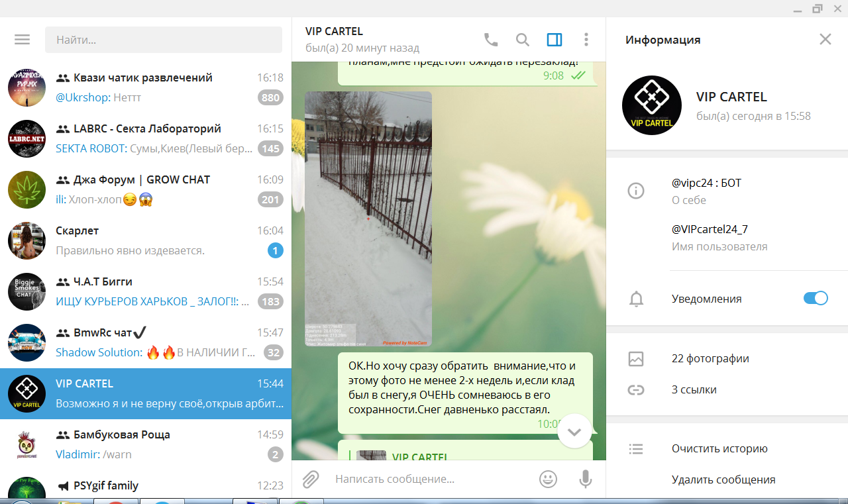Click timestamp 9:08 on the top message

tap(553, 76)
